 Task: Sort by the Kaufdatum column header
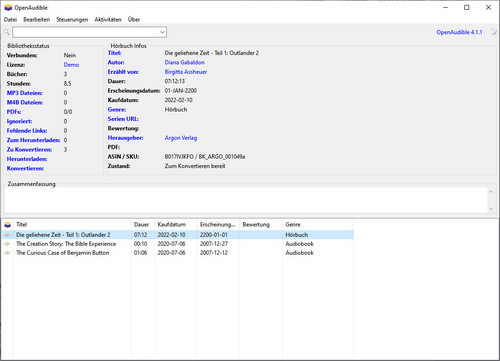(176, 225)
